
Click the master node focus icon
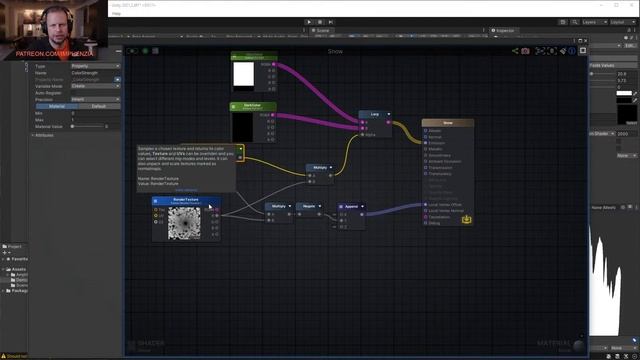(x=552, y=51)
